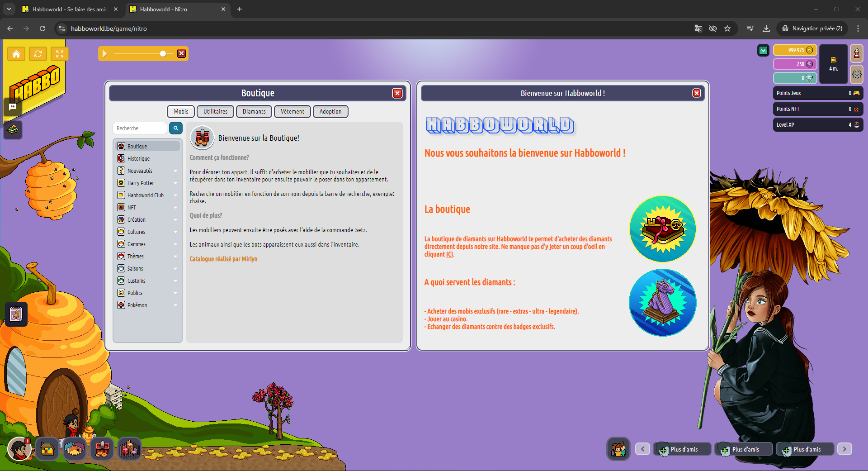Image resolution: width=868 pixels, height=471 pixels.
Task: Click the blue magnifier search button
Action: [x=176, y=128]
